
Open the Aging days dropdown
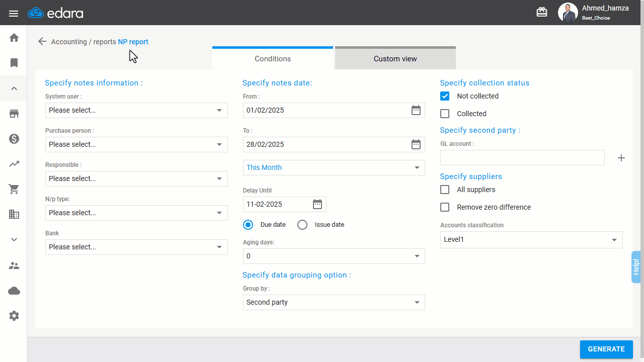[x=334, y=256]
